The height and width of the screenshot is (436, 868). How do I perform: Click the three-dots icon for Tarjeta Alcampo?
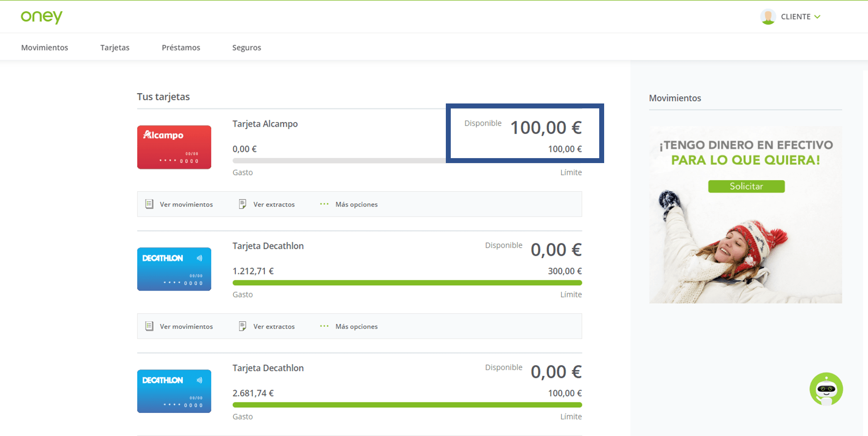(x=324, y=204)
